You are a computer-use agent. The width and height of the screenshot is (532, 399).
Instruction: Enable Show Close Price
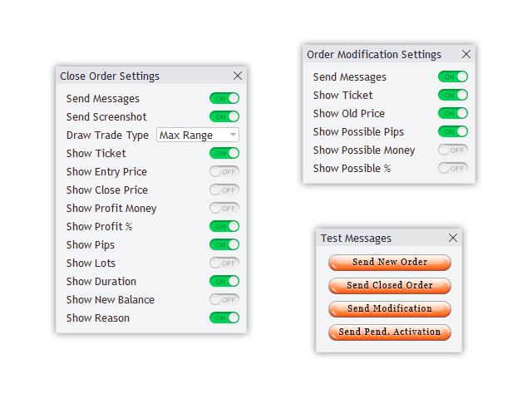click(x=224, y=190)
